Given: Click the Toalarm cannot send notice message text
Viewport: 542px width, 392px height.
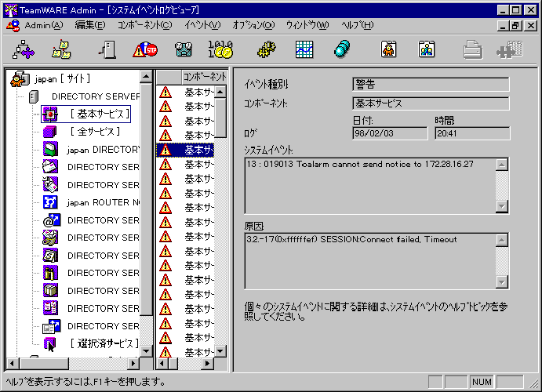Looking at the screenshot, I should pyautogui.click(x=360, y=164).
